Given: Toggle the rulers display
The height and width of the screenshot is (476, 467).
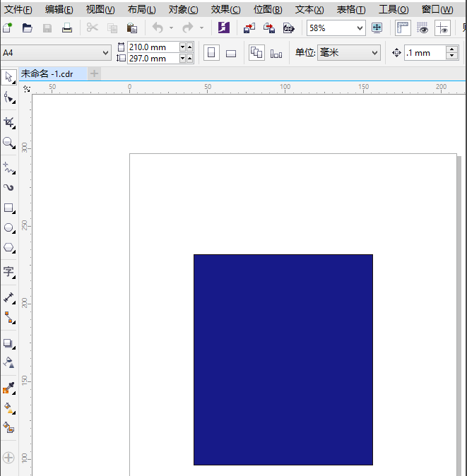Looking at the screenshot, I should pos(403,28).
